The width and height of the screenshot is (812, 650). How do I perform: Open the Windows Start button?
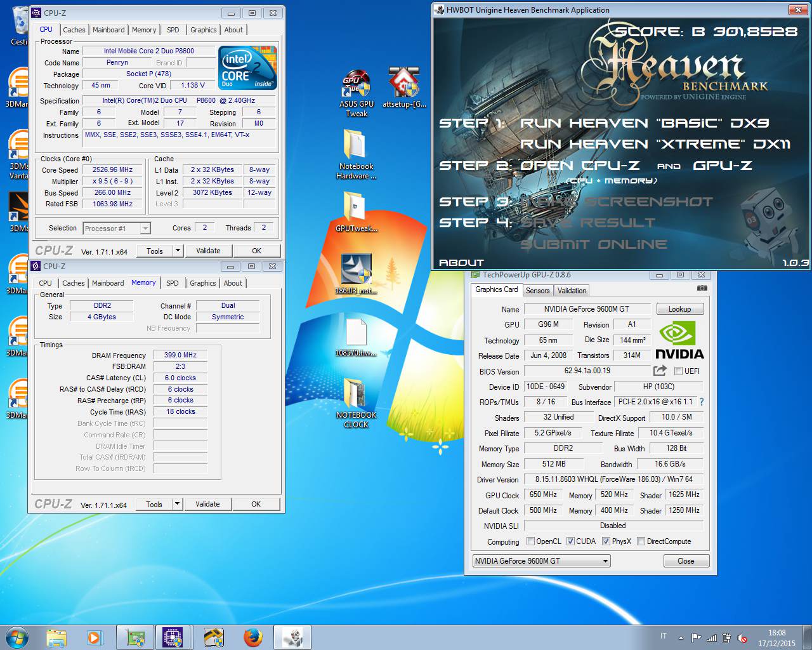point(17,637)
